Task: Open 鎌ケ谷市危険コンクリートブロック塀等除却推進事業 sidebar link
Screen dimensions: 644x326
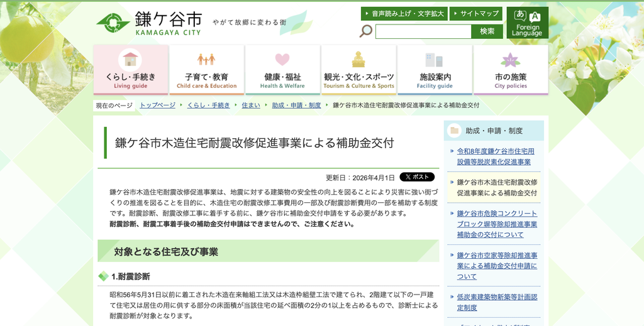Action: click(497, 224)
